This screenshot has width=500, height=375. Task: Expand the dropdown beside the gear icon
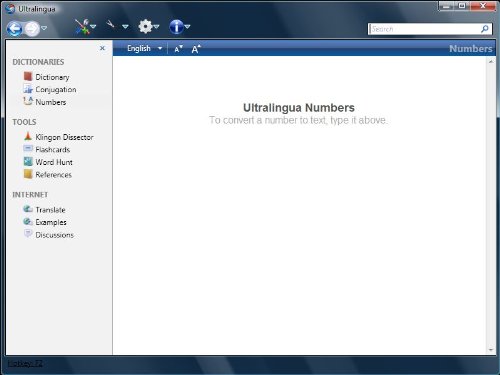tap(156, 26)
